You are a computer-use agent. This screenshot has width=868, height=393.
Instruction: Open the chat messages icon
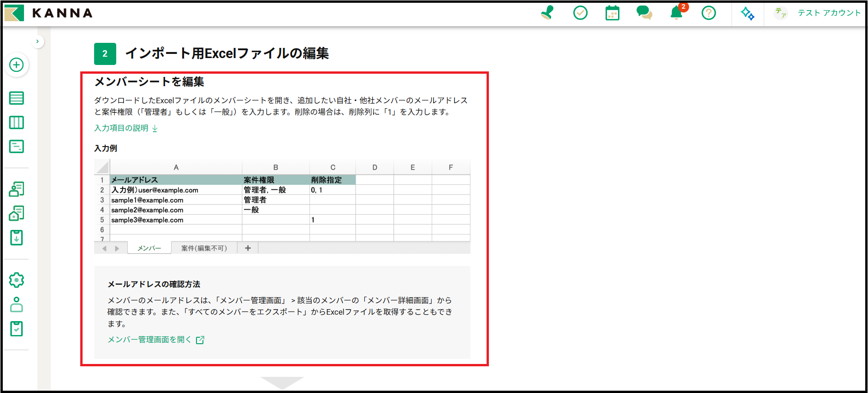644,13
